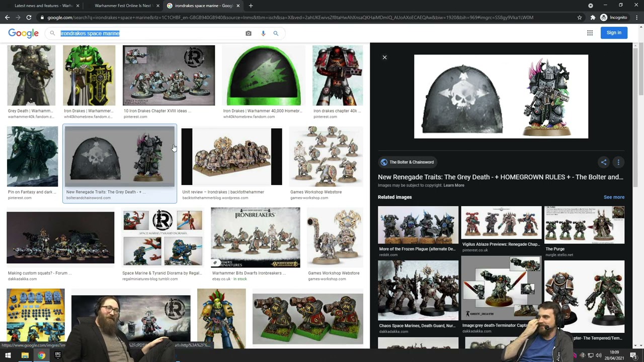Open 'Unit review – Irondrakes' result image
The image size is (644, 362).
coord(231,156)
